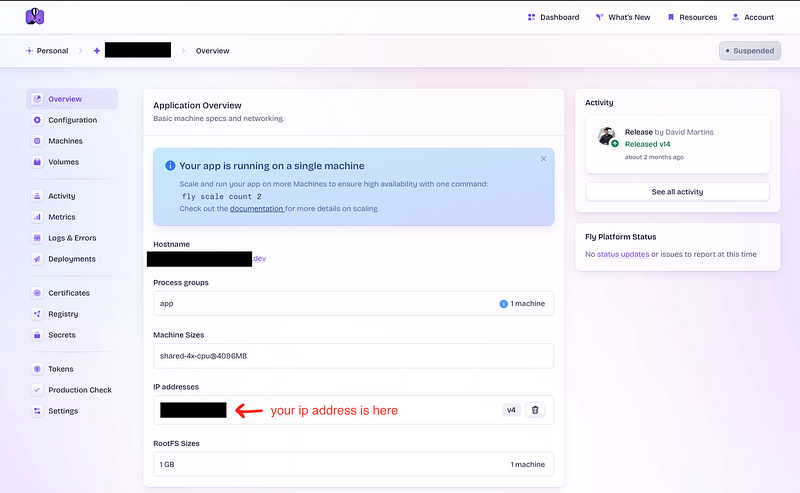Open Logs & Errors section
Image resolution: width=800 pixels, height=493 pixels.
(71, 238)
